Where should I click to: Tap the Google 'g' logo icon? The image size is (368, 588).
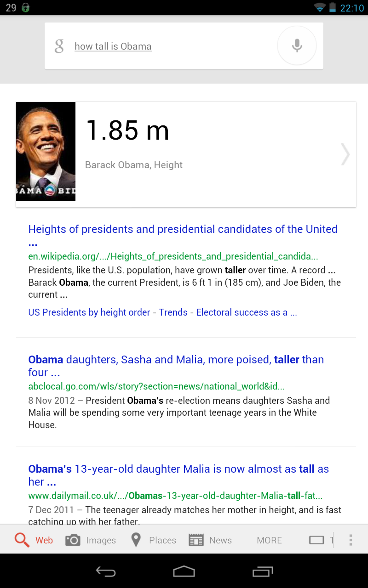tap(59, 46)
